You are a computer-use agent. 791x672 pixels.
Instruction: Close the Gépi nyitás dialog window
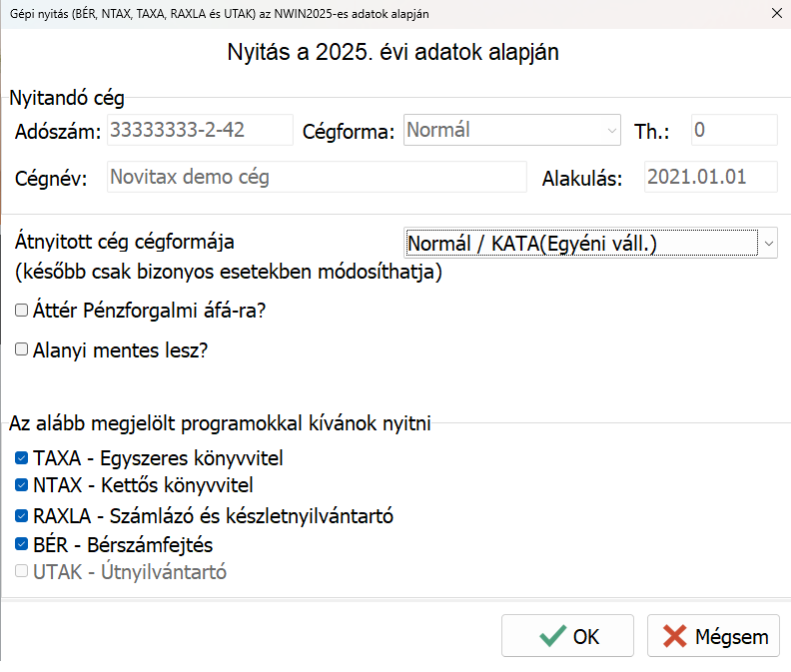click(777, 13)
